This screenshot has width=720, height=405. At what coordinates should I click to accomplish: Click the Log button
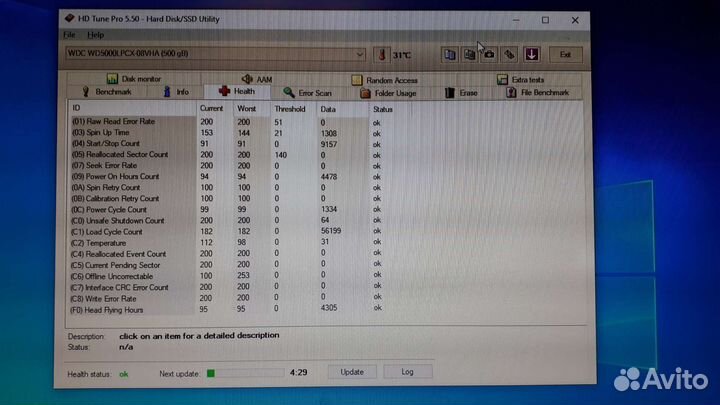(407, 372)
